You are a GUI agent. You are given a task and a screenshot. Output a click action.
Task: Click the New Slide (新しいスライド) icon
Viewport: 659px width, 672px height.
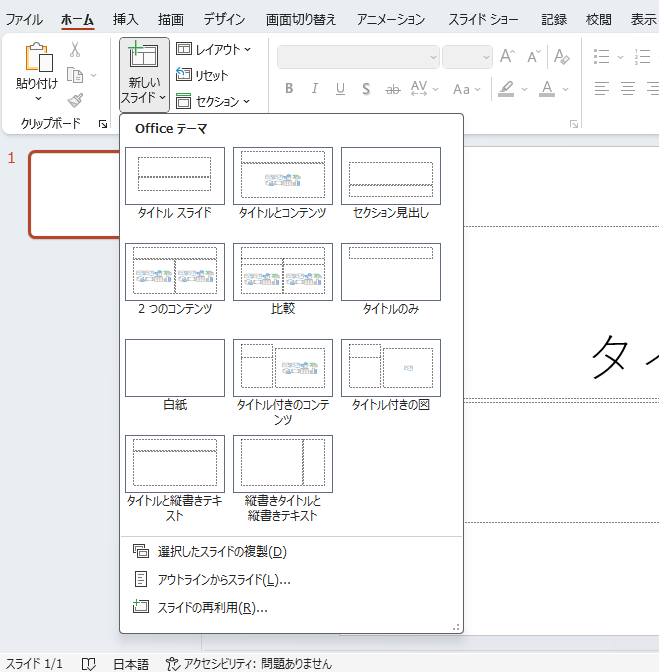coord(144,56)
